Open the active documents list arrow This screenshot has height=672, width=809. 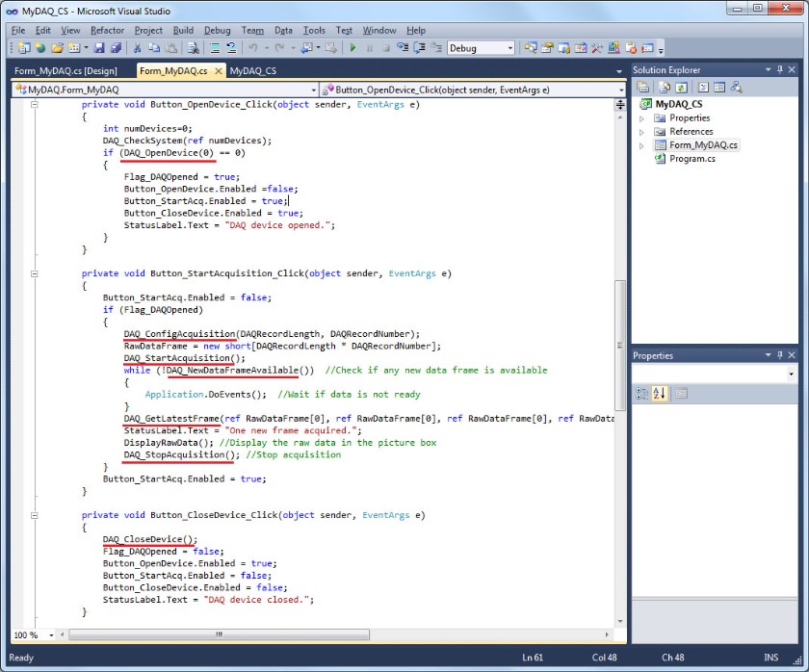618,71
